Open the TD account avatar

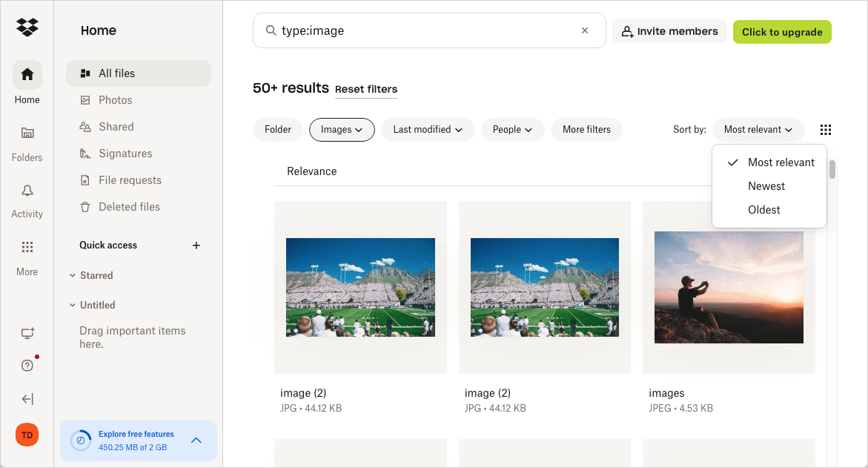click(27, 435)
